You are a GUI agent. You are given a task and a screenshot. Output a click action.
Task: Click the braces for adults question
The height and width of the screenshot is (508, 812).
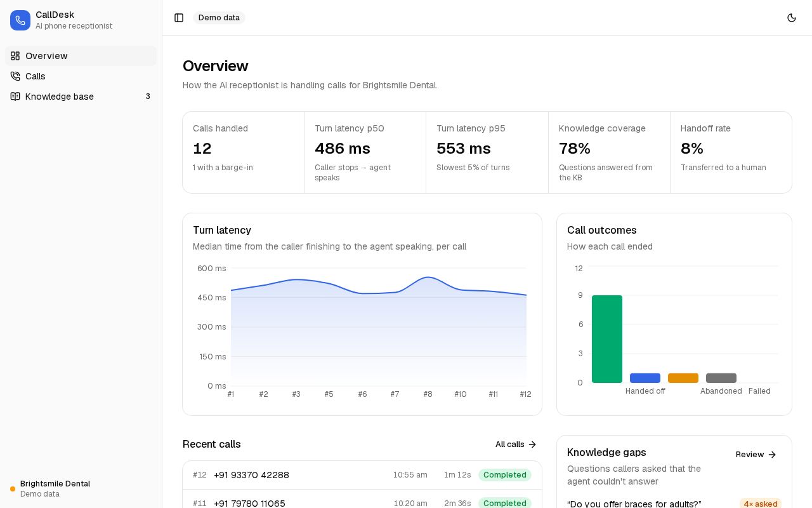pyautogui.click(x=634, y=504)
